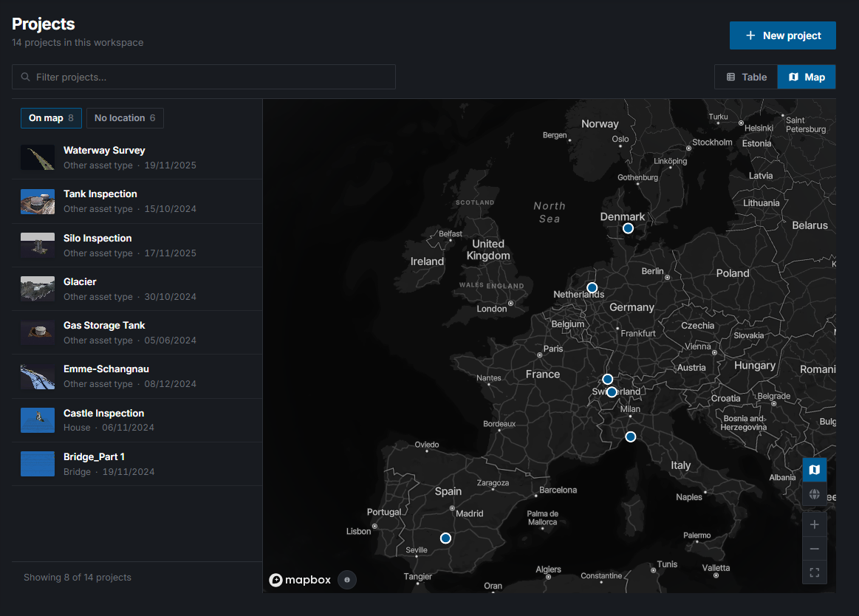This screenshot has width=859, height=616.
Task: Open the map attribution info button
Action: point(347,580)
